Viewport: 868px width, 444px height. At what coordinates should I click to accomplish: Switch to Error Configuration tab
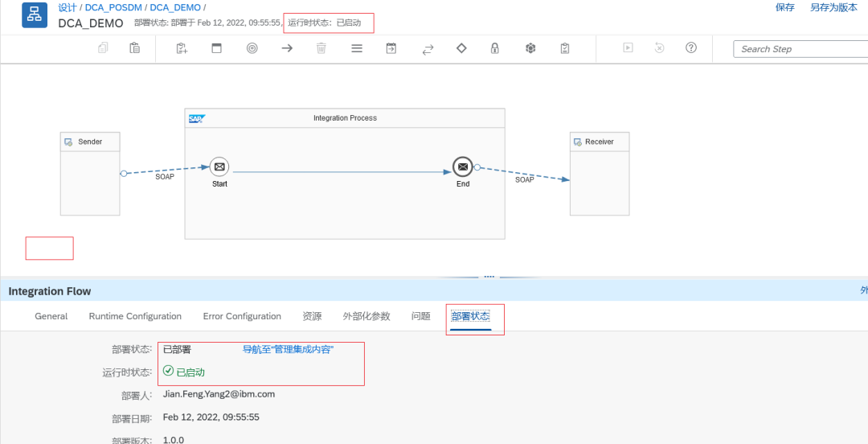click(x=242, y=316)
